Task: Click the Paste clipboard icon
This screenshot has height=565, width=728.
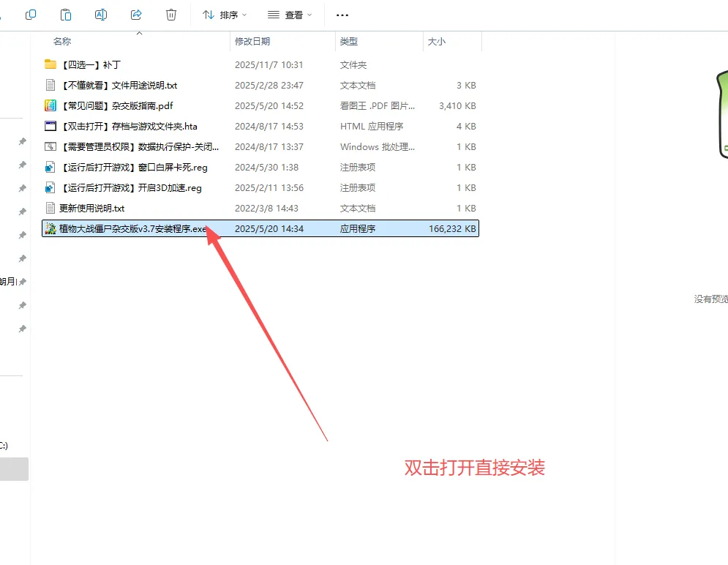Action: point(65,15)
